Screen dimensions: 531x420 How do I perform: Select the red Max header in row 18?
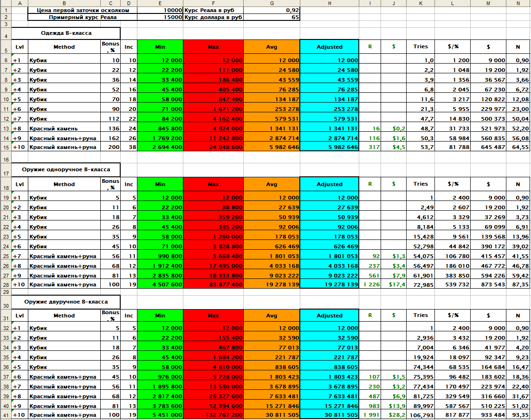click(x=213, y=184)
